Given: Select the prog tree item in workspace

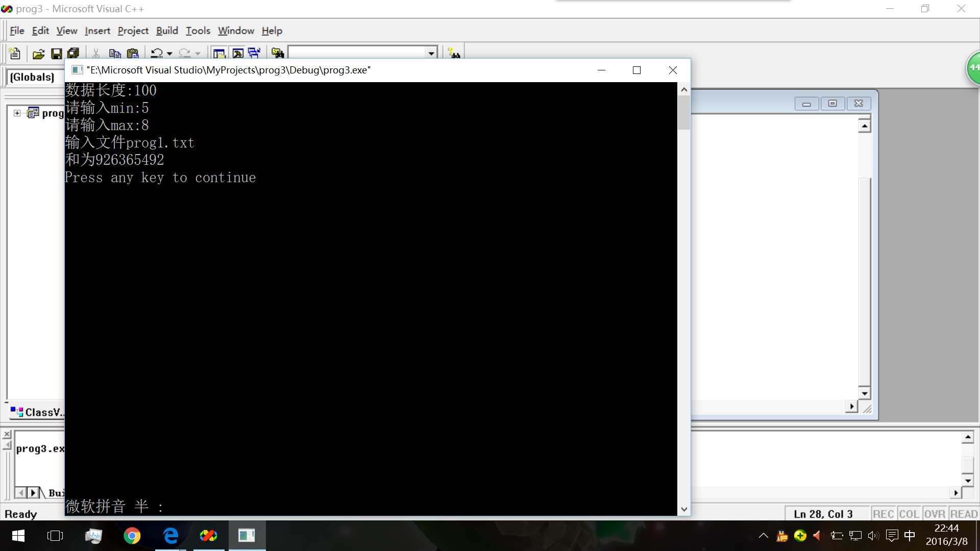Looking at the screenshot, I should tap(53, 113).
